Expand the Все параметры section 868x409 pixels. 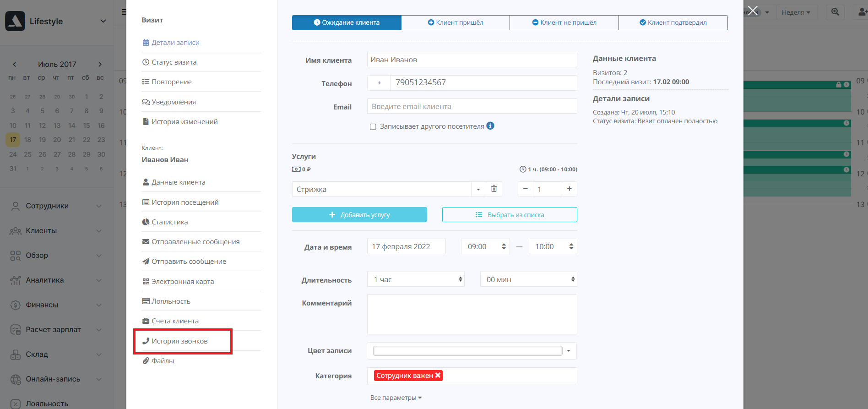click(396, 398)
